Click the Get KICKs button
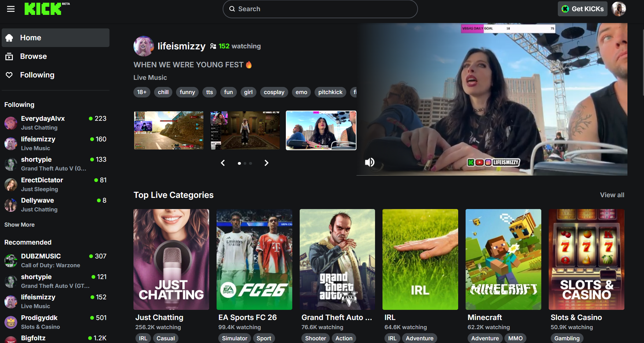The height and width of the screenshot is (343, 644). [x=583, y=9]
